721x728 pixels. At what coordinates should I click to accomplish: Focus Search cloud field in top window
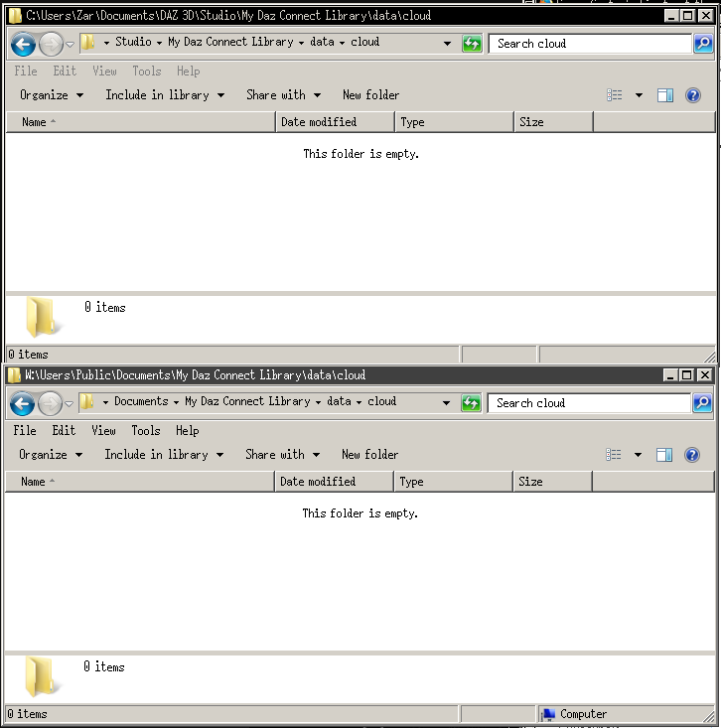591,44
